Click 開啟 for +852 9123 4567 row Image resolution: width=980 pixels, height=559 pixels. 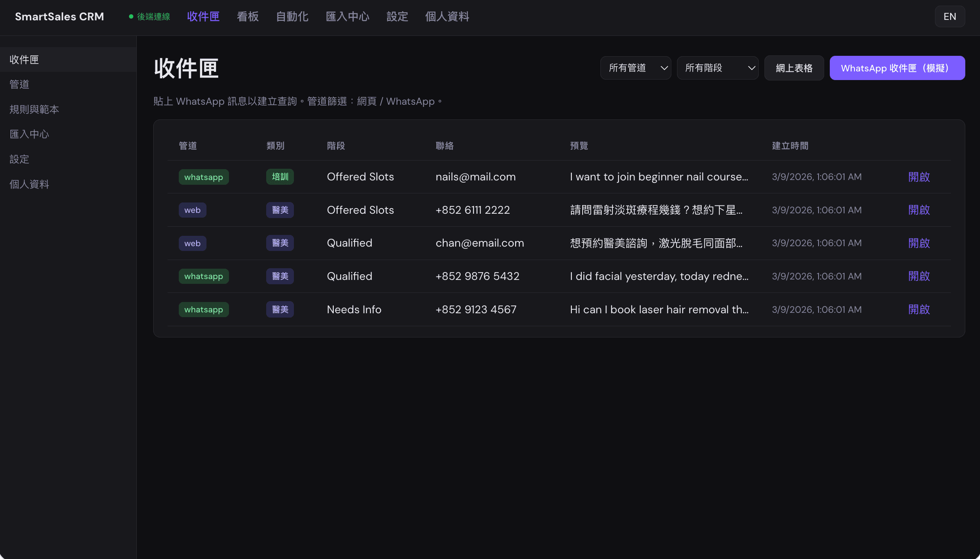tap(919, 310)
